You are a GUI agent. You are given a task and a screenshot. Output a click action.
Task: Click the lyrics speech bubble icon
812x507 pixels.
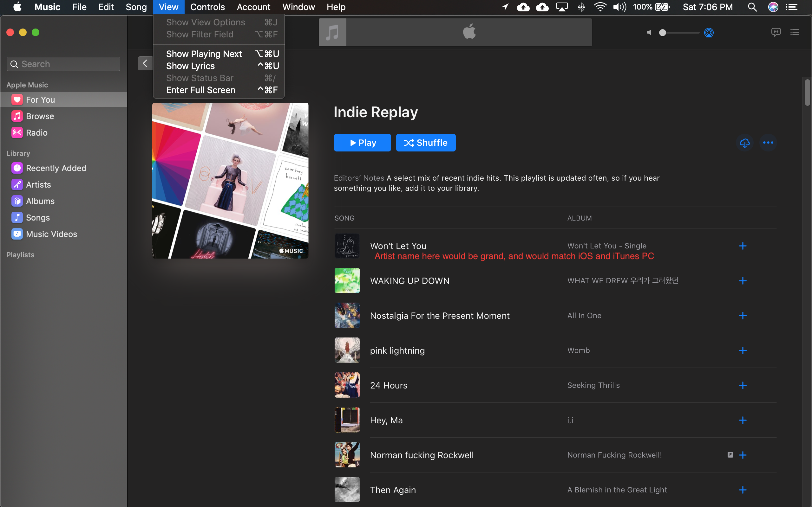[x=776, y=32]
